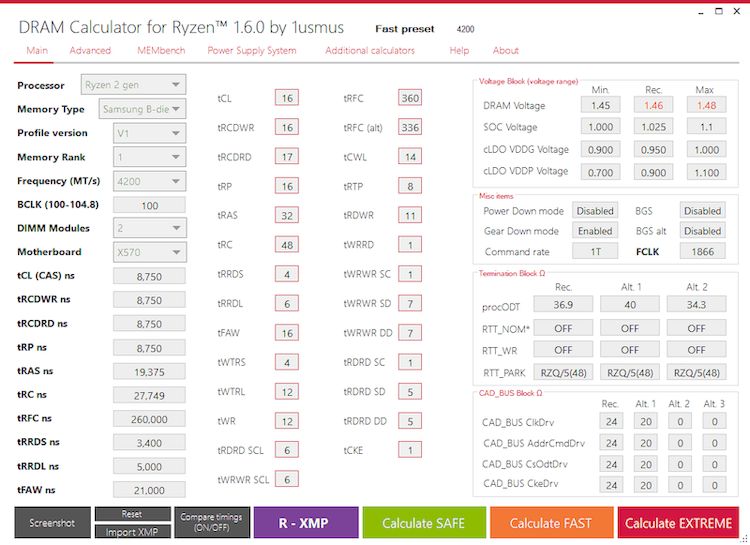Click the Import XMP button
The image size is (750, 545).
[x=132, y=532]
